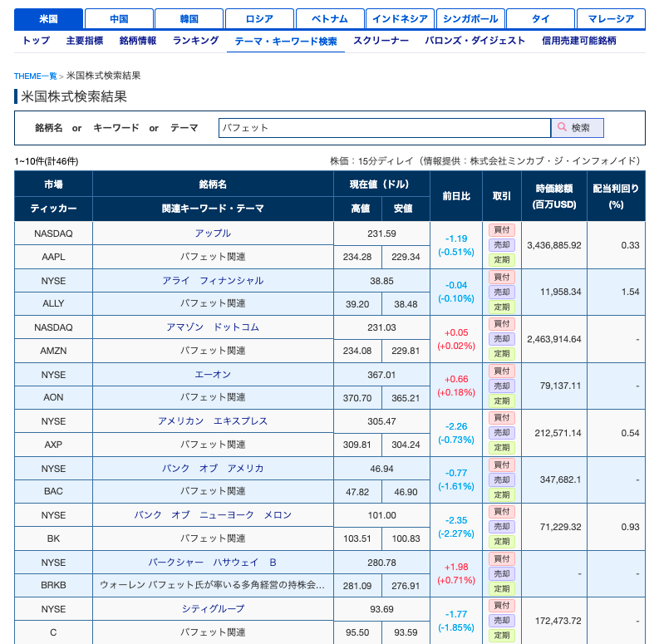Image resolution: width=659 pixels, height=644 pixels.
Task: Click 定期 button for シティグループ row
Action: (x=502, y=635)
